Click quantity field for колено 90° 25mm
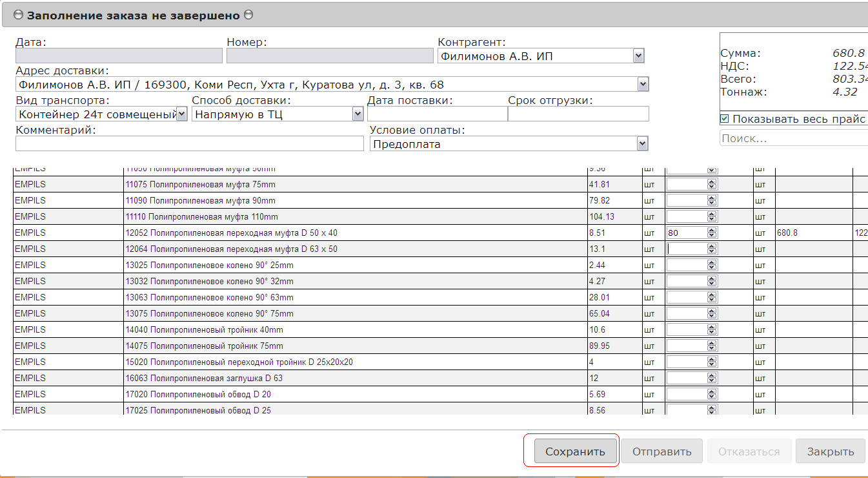 [x=687, y=265]
